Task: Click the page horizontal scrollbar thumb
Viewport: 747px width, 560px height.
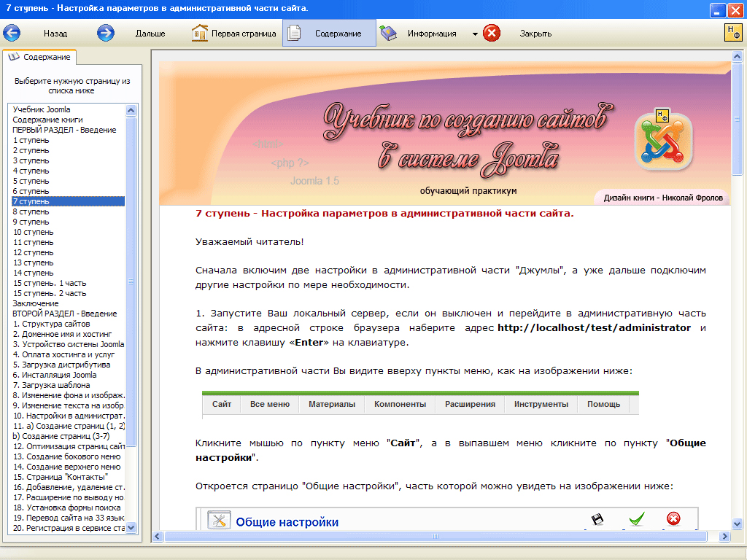Action: pyautogui.click(x=435, y=536)
